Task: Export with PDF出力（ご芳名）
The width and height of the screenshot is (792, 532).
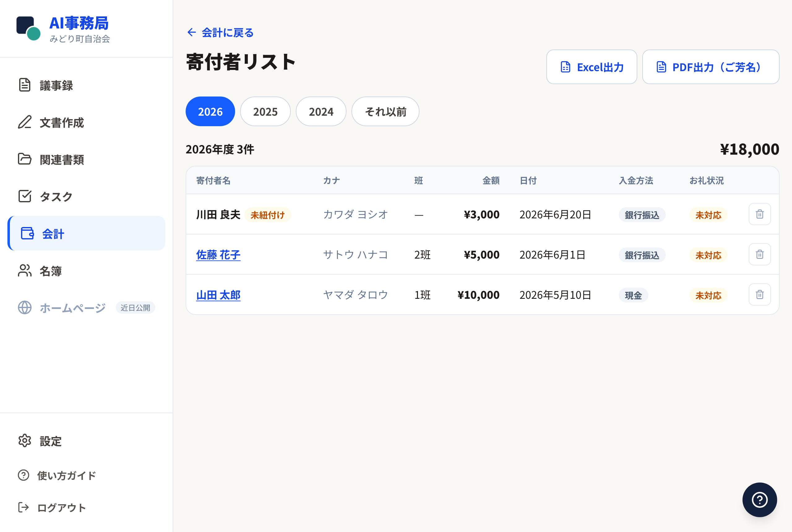Action: click(x=711, y=67)
